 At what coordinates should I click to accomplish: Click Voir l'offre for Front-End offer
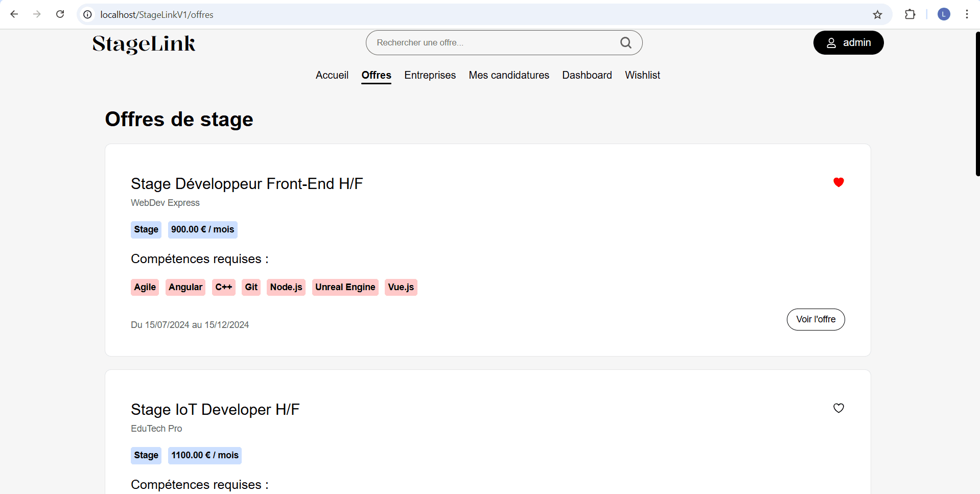tap(816, 319)
